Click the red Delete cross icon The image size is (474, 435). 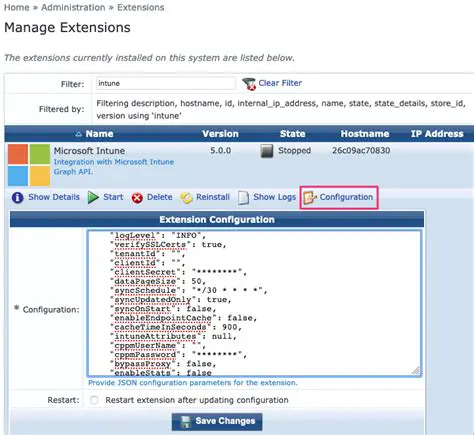pyautogui.click(x=137, y=198)
